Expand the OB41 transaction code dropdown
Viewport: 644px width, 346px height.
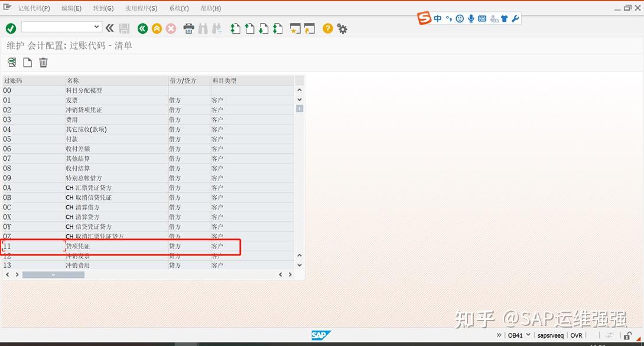528,335
